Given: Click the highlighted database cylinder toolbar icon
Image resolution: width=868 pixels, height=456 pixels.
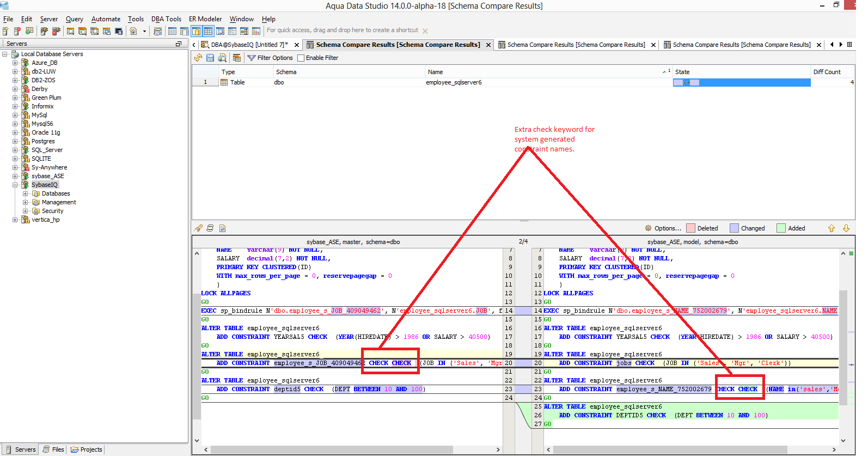Looking at the screenshot, I should pyautogui.click(x=196, y=31).
